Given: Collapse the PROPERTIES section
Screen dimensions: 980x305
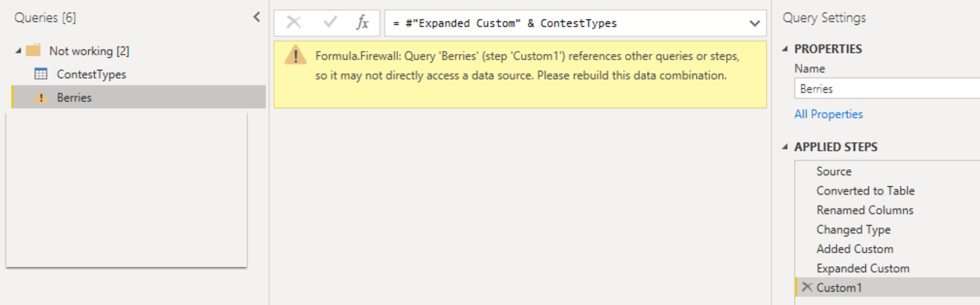Looking at the screenshot, I should tap(785, 49).
